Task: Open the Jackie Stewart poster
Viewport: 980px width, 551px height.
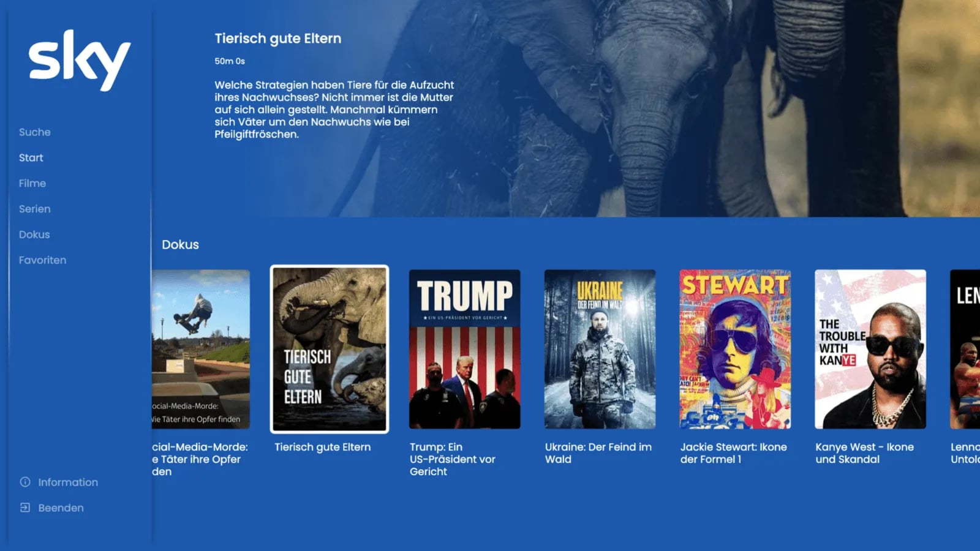Action: coord(735,349)
